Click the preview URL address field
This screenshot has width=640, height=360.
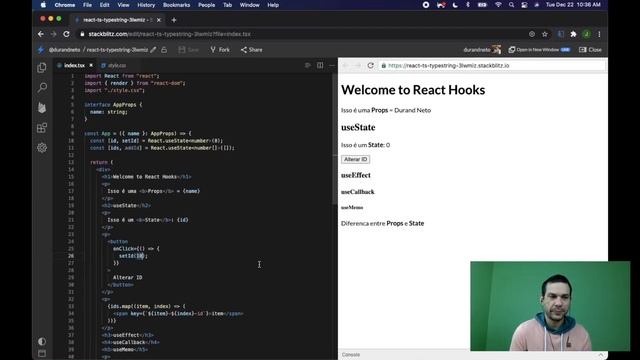(492, 65)
